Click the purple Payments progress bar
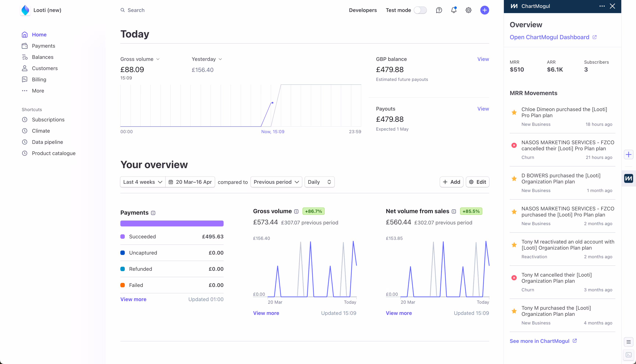Screen dimensions: 636x364 pyautogui.click(x=172, y=223)
